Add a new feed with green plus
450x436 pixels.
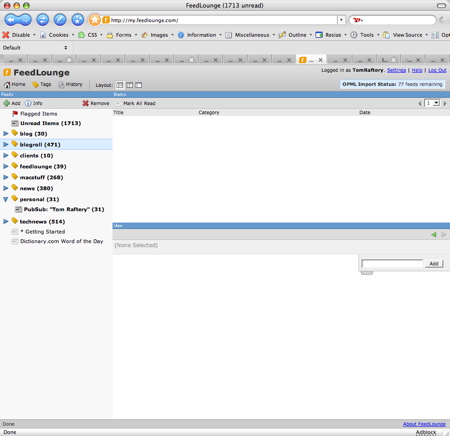[x=12, y=103]
